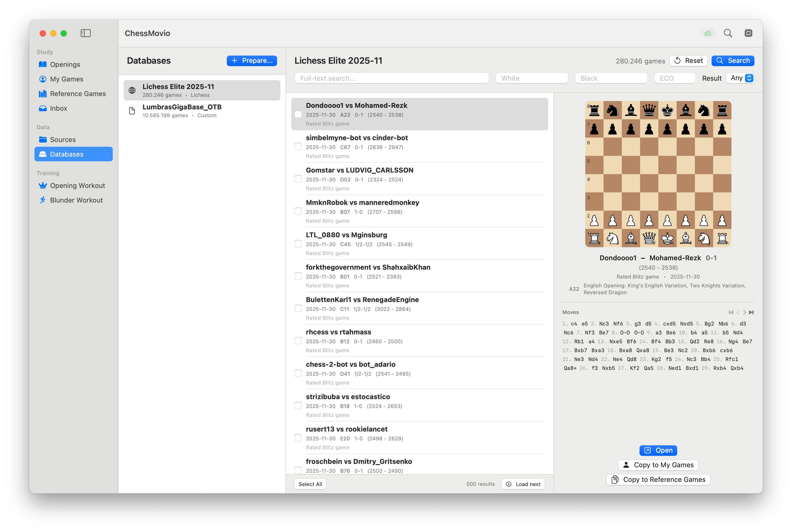
Task: Step to previous move with left chevron
Action: 738,312
